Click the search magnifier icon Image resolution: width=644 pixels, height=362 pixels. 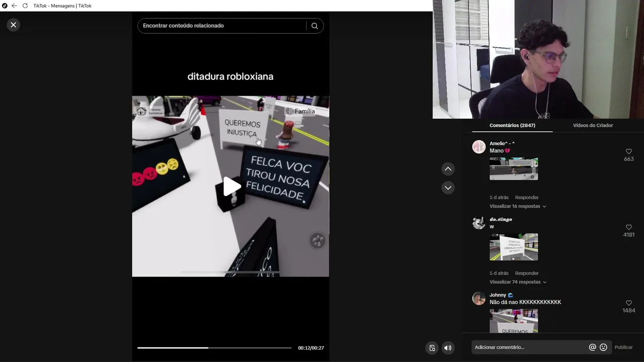(314, 26)
